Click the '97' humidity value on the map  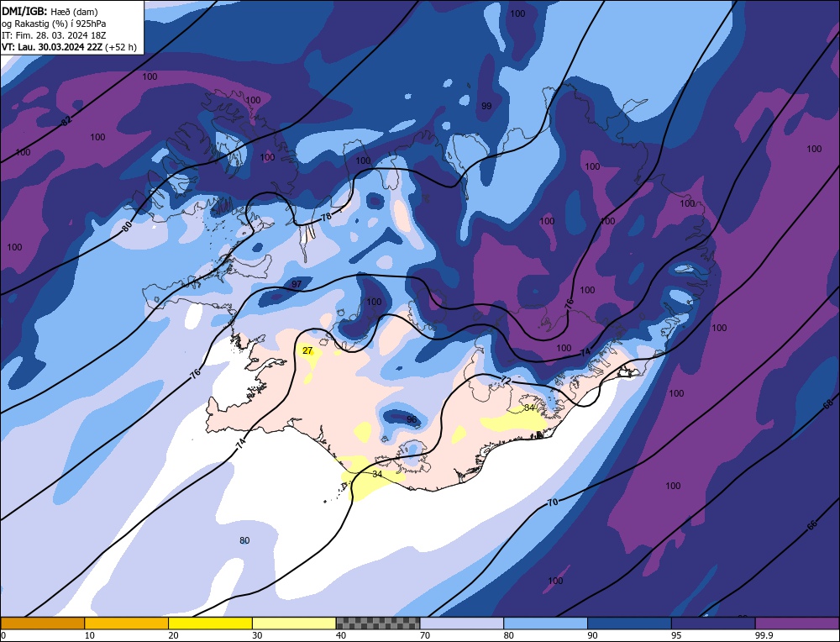coord(297,284)
